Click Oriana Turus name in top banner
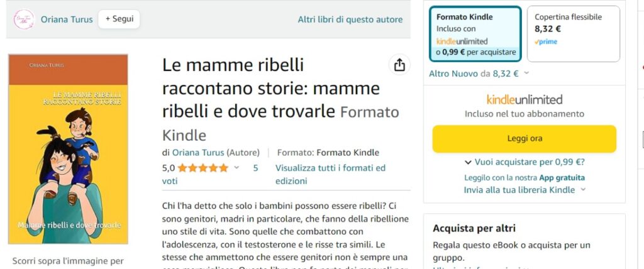The height and width of the screenshot is (269, 644). tap(67, 19)
